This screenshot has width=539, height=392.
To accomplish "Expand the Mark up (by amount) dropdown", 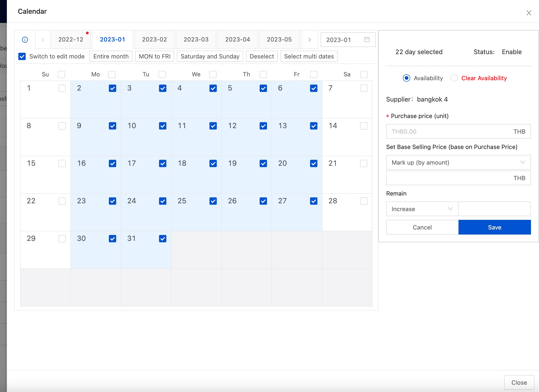I will (x=458, y=162).
